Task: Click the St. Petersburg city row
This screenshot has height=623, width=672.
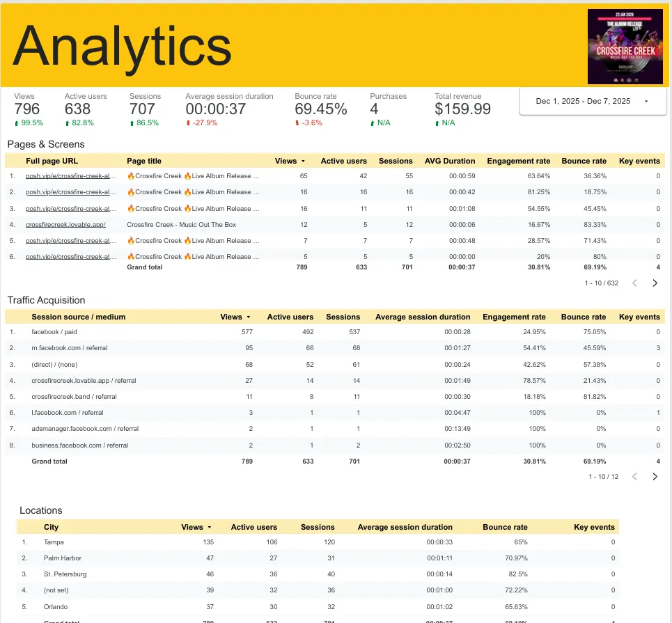Action: tap(318, 574)
